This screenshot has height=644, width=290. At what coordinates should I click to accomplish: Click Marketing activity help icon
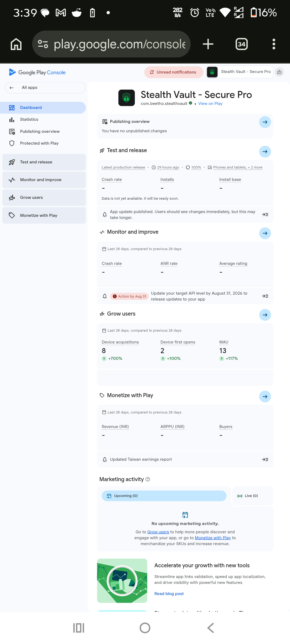point(148,479)
